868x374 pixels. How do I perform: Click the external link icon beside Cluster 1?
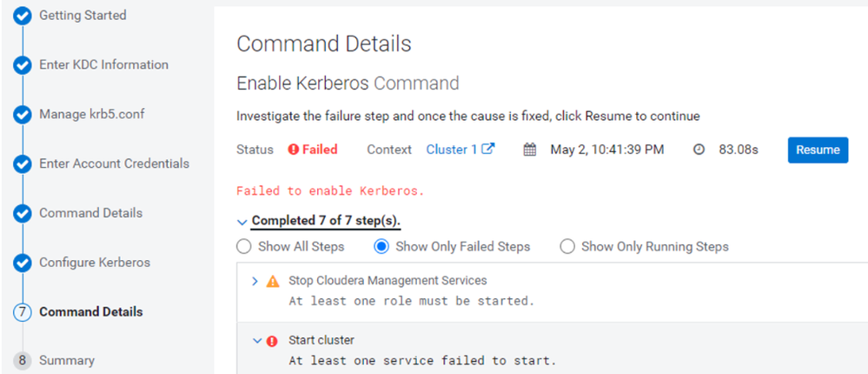click(x=487, y=149)
